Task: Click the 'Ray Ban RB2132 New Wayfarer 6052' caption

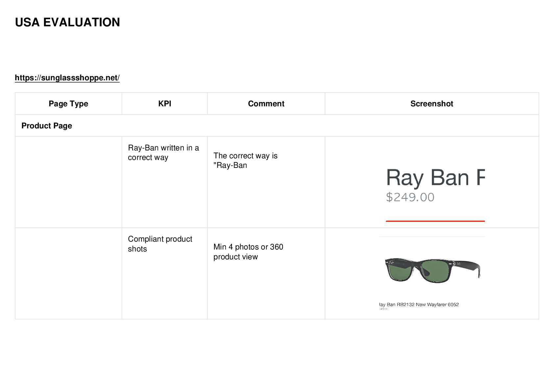Action: point(419,304)
